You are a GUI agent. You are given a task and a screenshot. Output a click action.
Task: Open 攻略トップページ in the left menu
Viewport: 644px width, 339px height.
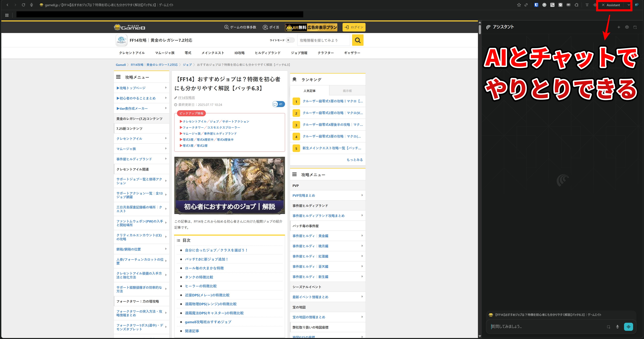click(142, 88)
